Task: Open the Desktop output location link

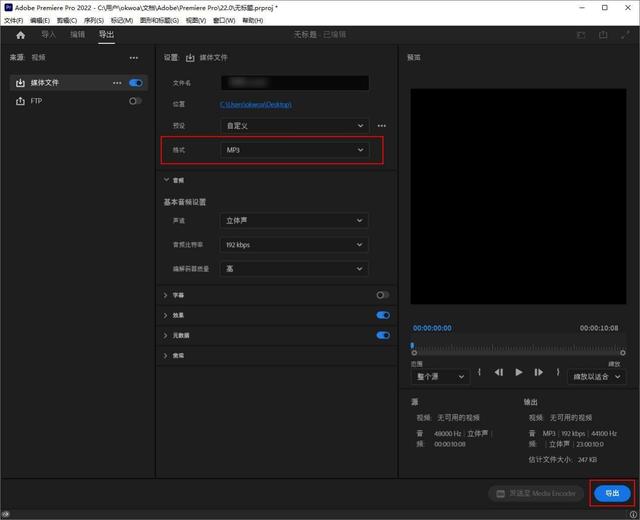Action: [256, 104]
